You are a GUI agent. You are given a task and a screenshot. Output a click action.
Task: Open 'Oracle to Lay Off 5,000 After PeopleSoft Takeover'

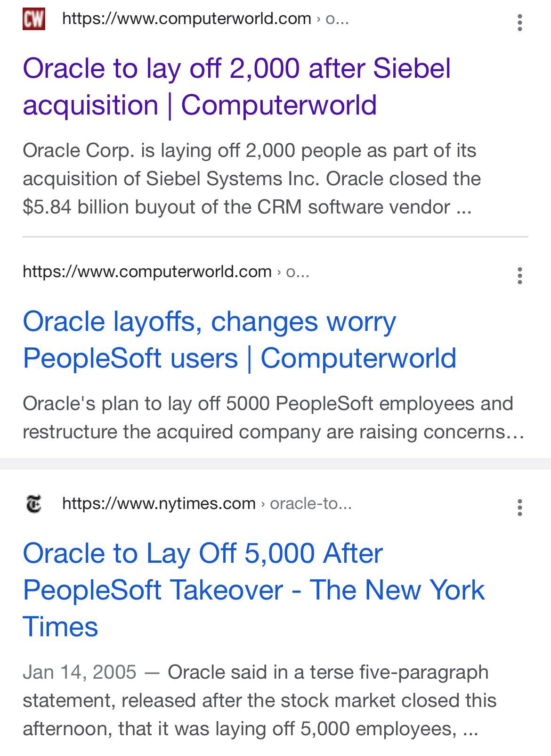click(x=254, y=590)
